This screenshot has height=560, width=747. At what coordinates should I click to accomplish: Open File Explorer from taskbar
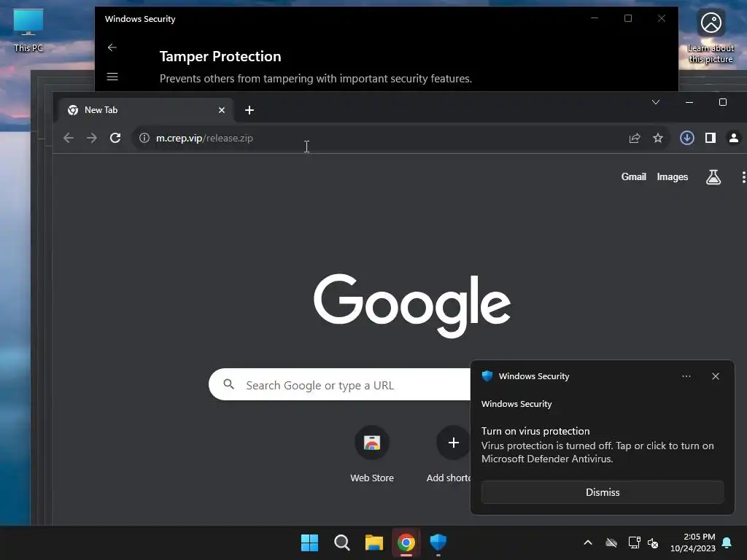tap(374, 542)
